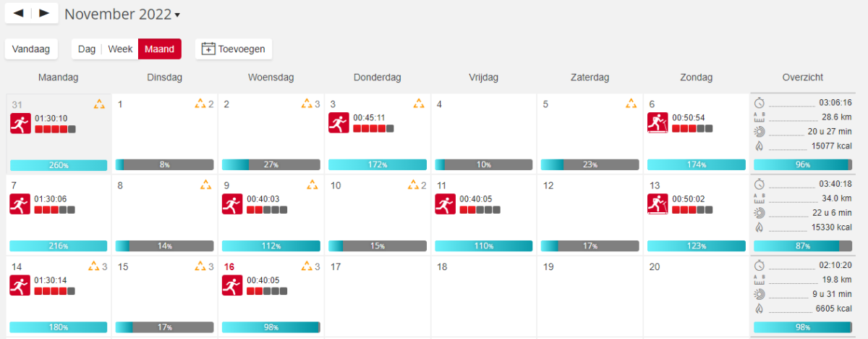868x339 pixels.
Task: Click the 260% activity bar on October 31
Action: [x=59, y=165]
